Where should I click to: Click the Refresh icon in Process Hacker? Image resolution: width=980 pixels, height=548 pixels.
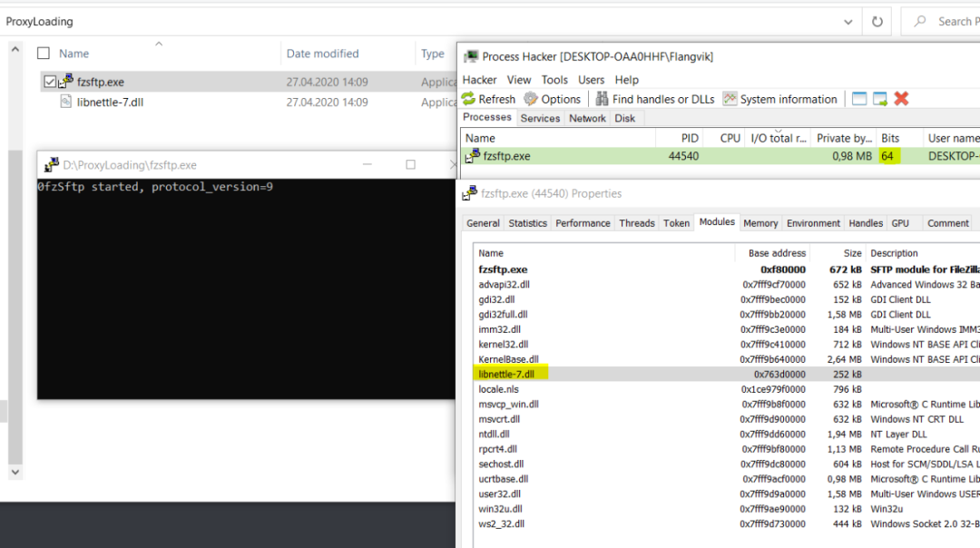click(x=469, y=99)
